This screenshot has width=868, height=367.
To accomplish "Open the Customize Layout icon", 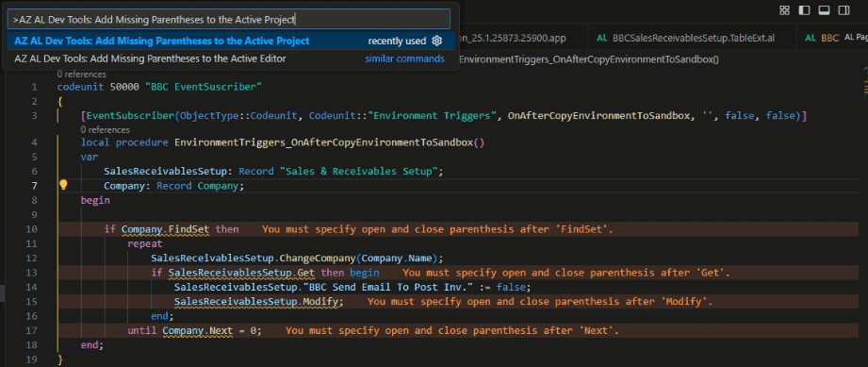I will pyautogui.click(x=784, y=10).
